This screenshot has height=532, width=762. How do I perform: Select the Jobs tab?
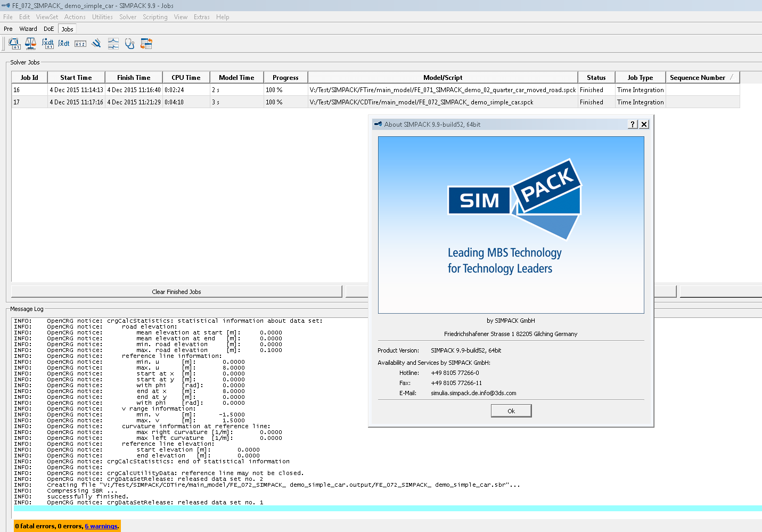[67, 29]
